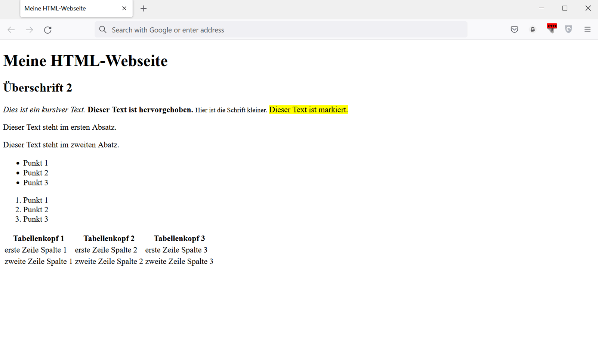Click the Tabellenkopf 1 table header
Viewport: 598px width, 364px height.
(x=38, y=238)
